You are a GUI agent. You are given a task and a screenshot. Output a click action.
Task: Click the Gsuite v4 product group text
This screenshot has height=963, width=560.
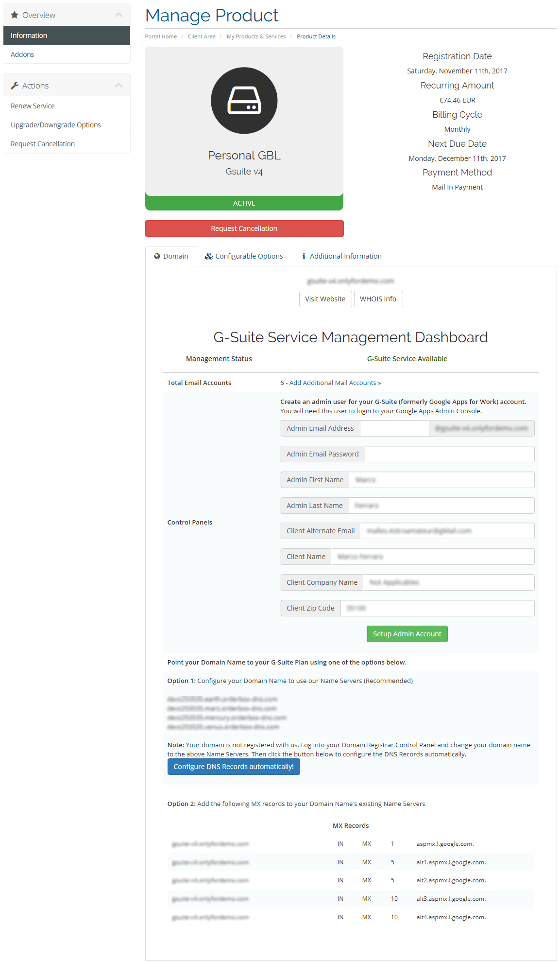(x=244, y=172)
